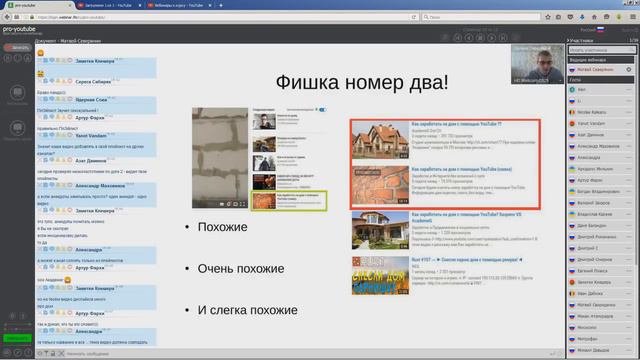Open options for guest Yanot Vandam row
The width and height of the screenshot is (640, 360).
tap(629, 123)
